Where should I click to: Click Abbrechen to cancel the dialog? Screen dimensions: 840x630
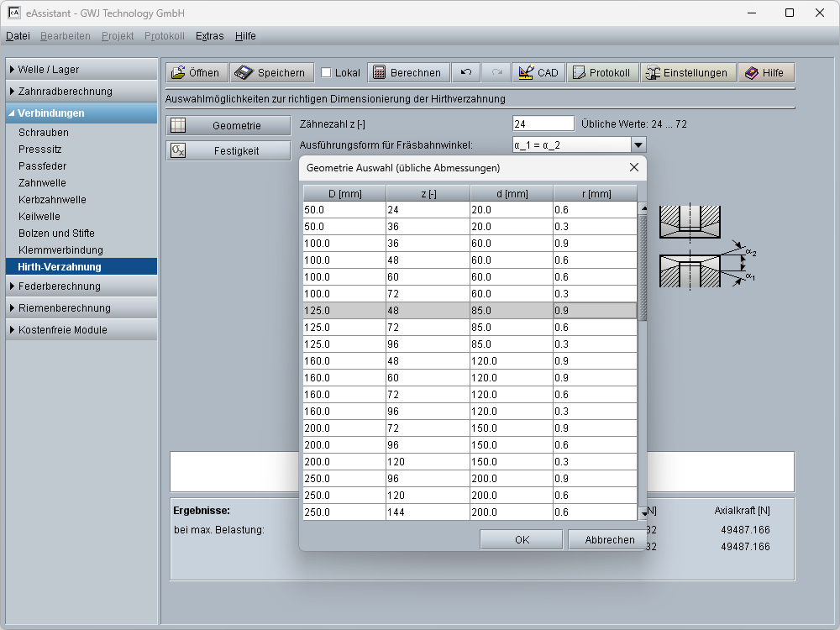[x=610, y=540]
